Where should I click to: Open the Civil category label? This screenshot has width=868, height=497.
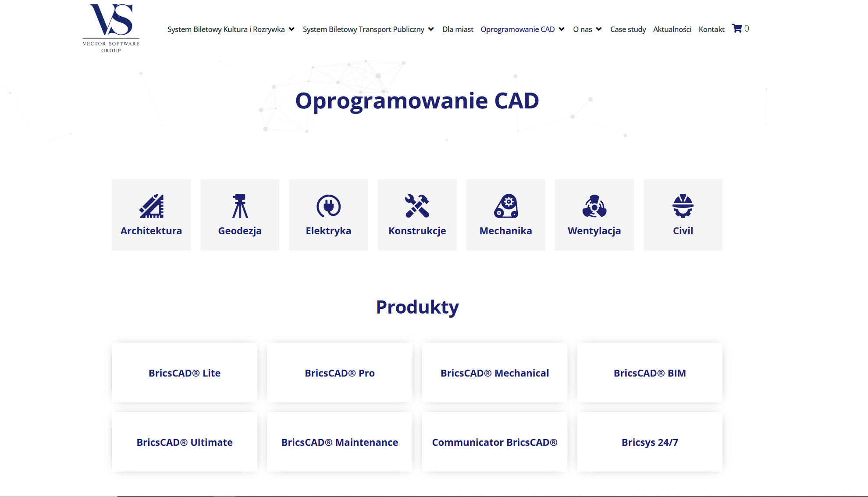tap(683, 231)
